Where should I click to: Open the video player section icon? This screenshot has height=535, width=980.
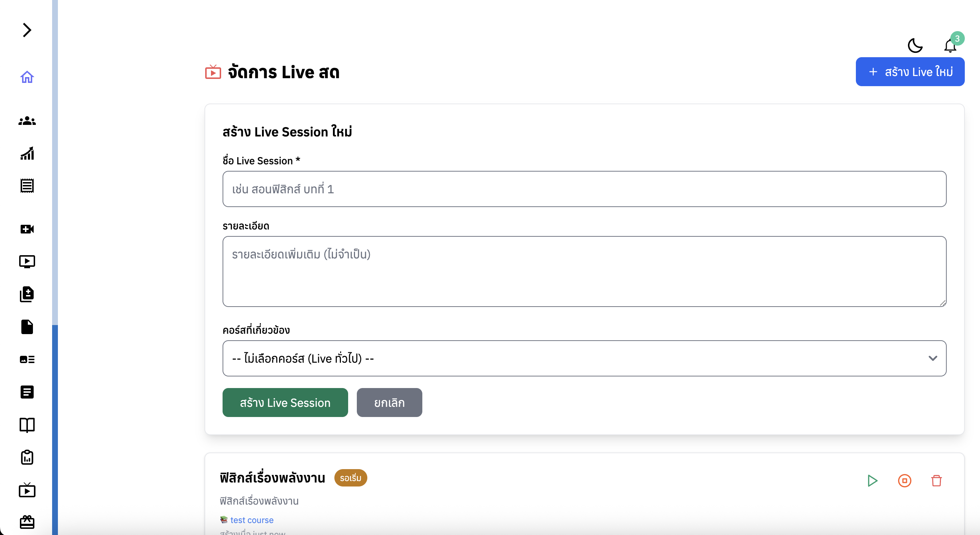click(x=27, y=261)
